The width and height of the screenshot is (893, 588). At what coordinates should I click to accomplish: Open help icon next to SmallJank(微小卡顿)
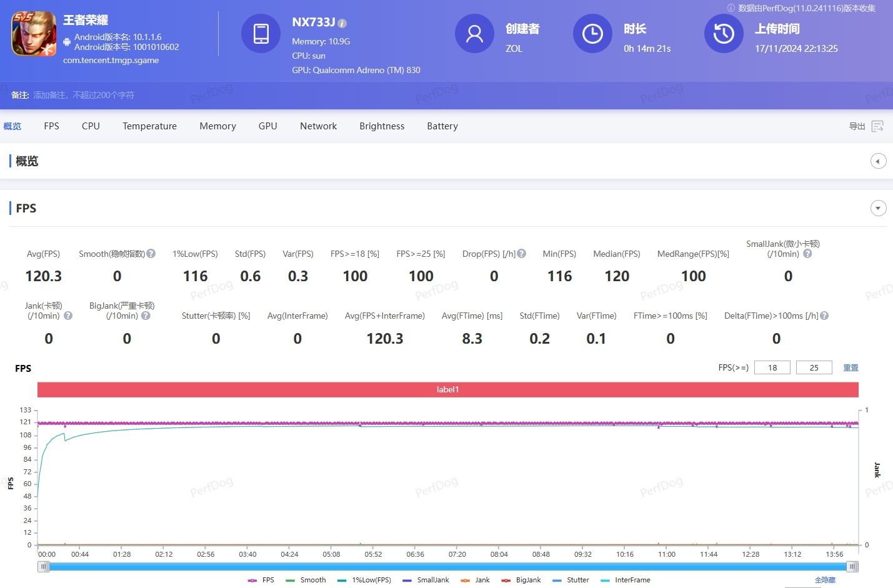pos(807,254)
